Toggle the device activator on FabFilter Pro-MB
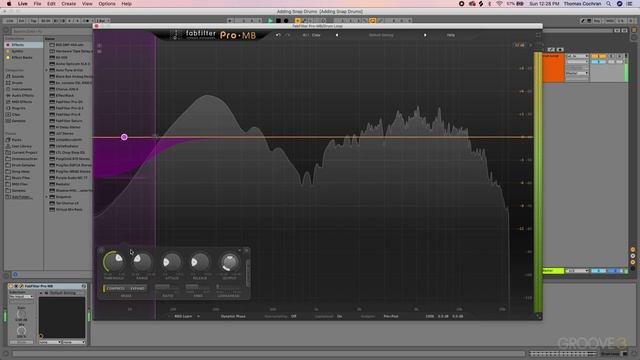 (x=11, y=286)
